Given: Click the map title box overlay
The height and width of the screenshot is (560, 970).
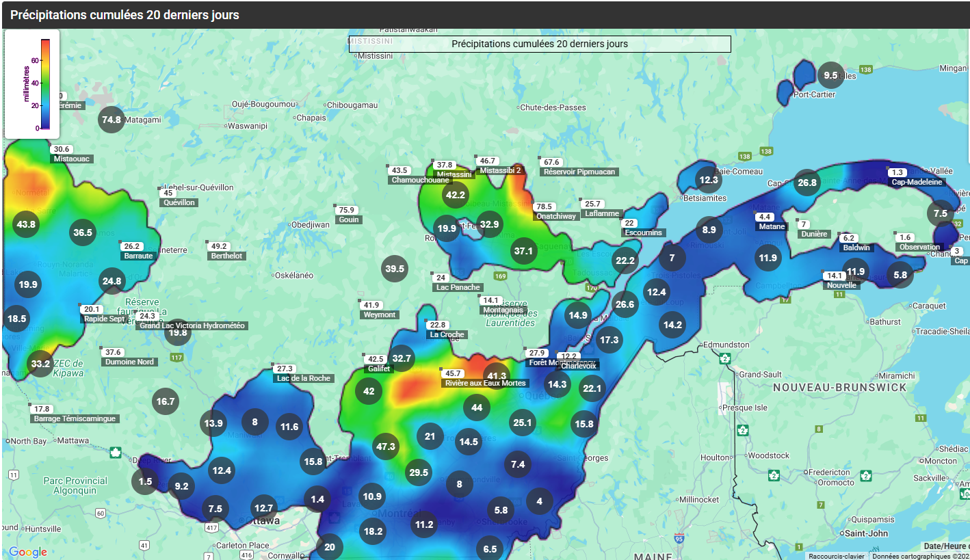Looking at the screenshot, I should point(539,44).
